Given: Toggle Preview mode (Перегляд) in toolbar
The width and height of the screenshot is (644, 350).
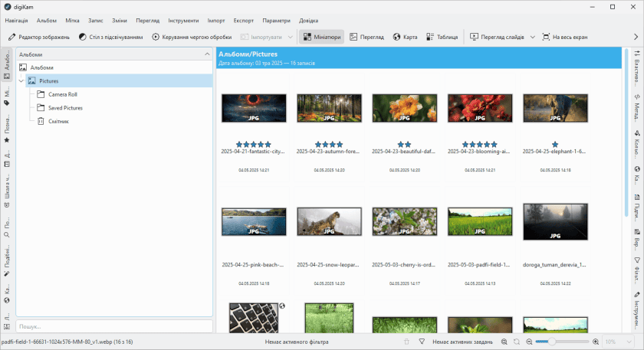Looking at the screenshot, I should tap(366, 37).
